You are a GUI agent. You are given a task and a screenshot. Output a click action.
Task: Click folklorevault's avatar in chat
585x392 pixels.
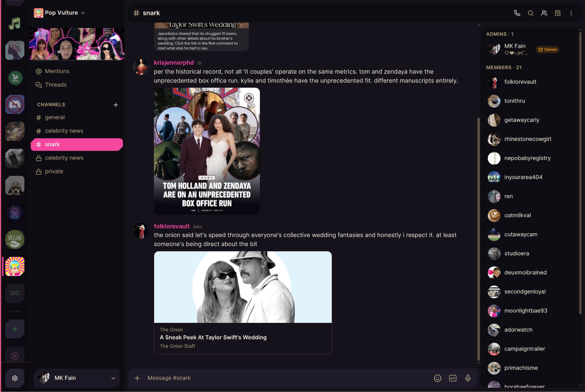pos(141,231)
